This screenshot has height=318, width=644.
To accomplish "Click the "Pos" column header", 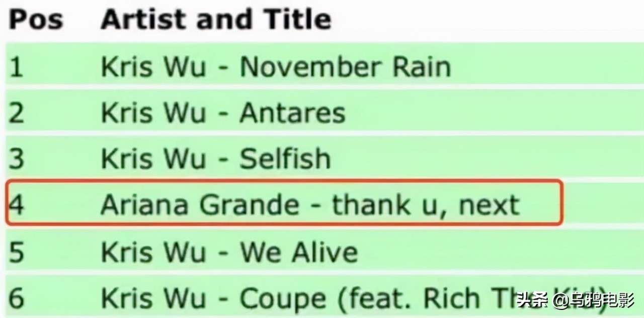I will coord(36,20).
